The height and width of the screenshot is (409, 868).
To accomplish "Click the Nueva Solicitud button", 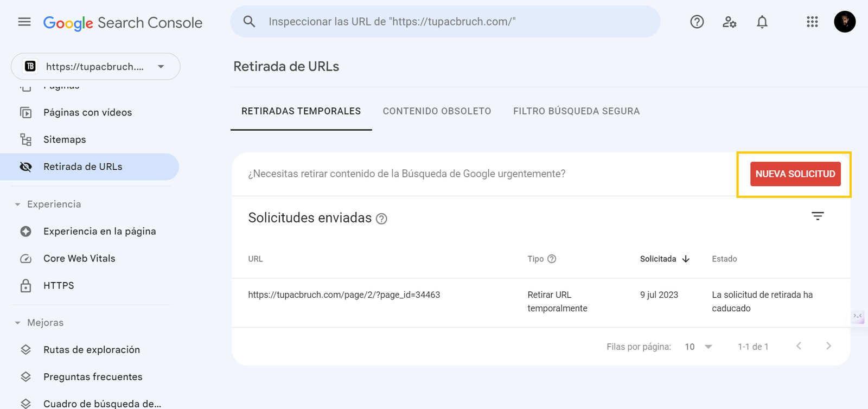I will pos(795,174).
